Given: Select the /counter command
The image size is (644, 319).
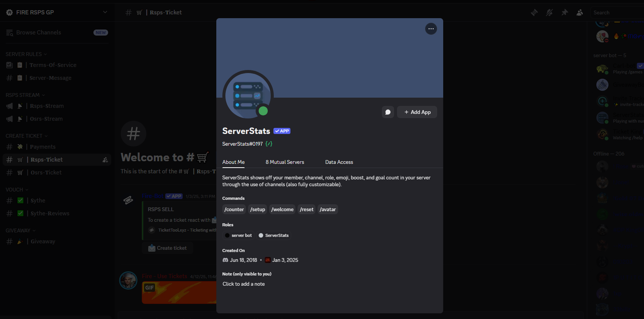Looking at the screenshot, I should pos(234,209).
